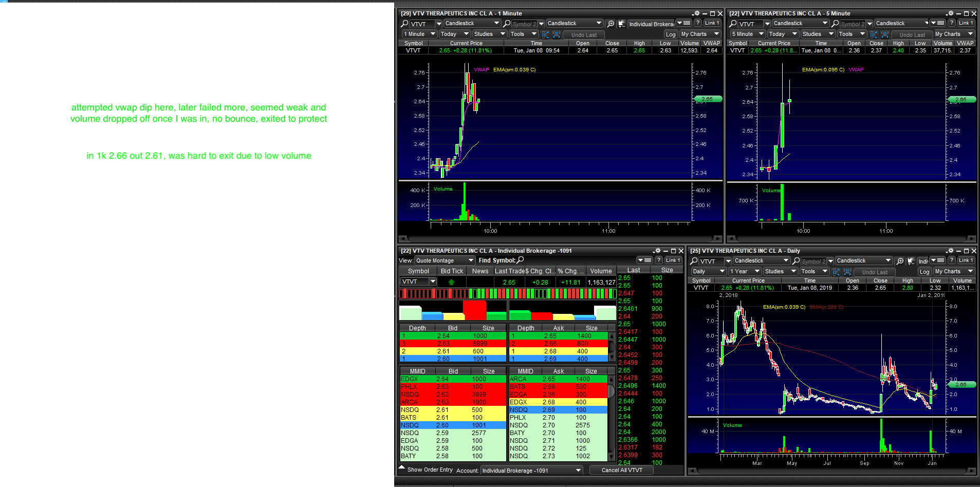
Task: Open settings gear of the Daily chart window
Action: 950,251
